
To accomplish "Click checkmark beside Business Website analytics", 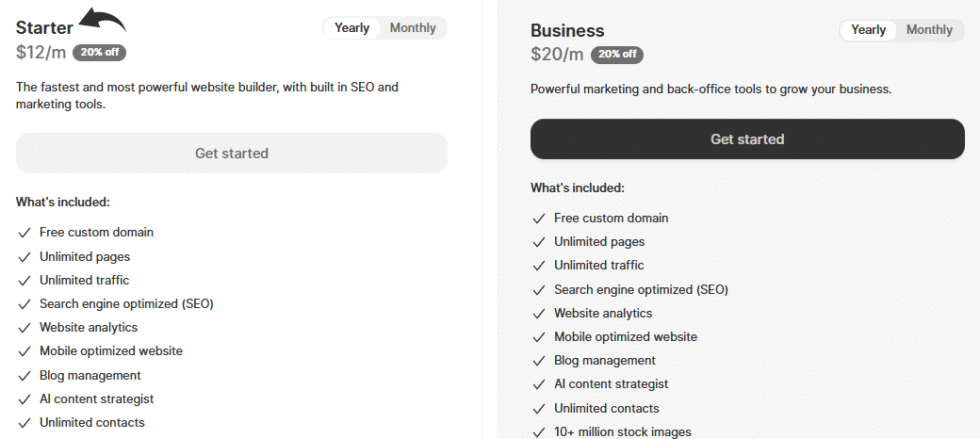I will (538, 314).
